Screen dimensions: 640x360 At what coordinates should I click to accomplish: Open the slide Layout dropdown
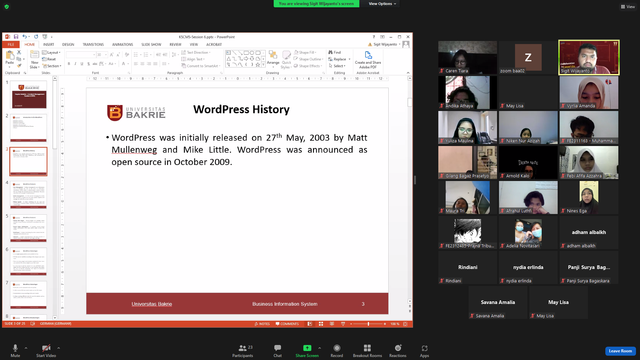(51, 53)
